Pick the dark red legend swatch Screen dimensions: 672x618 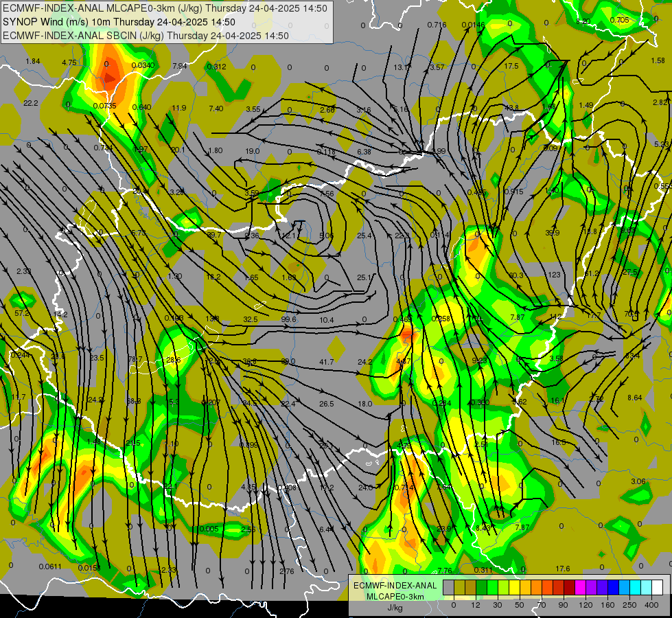tap(569, 587)
